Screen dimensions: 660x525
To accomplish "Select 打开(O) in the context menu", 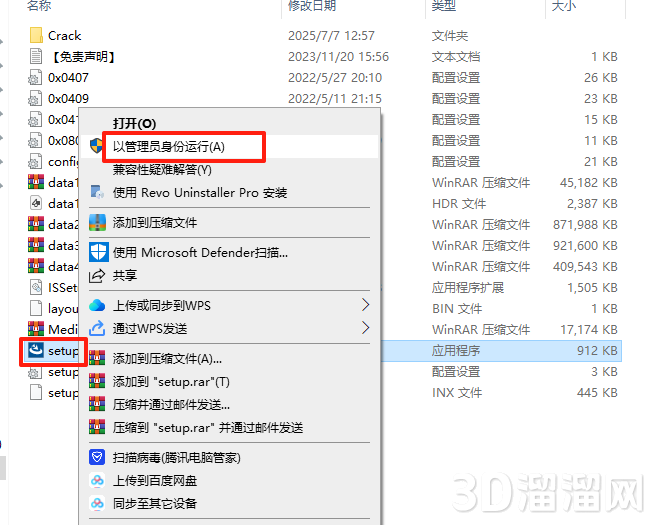I will [134, 123].
